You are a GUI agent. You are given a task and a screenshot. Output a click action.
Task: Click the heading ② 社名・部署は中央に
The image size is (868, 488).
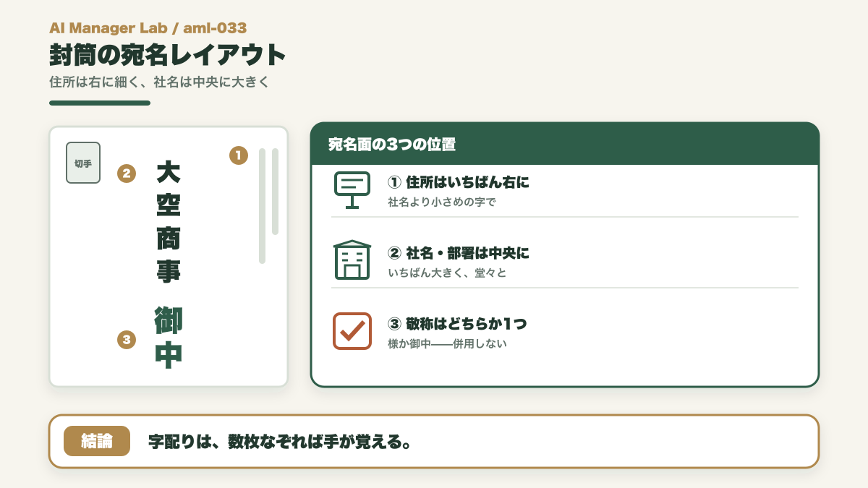pos(459,253)
